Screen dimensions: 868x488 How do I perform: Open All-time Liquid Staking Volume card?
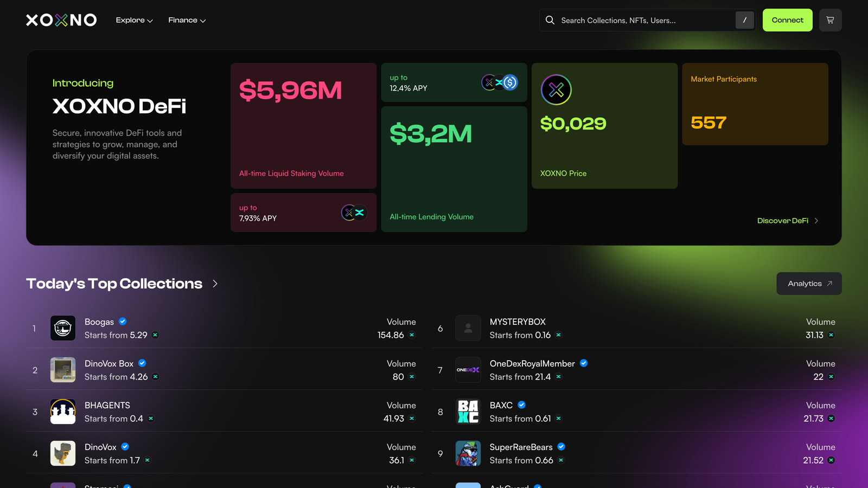tap(303, 126)
